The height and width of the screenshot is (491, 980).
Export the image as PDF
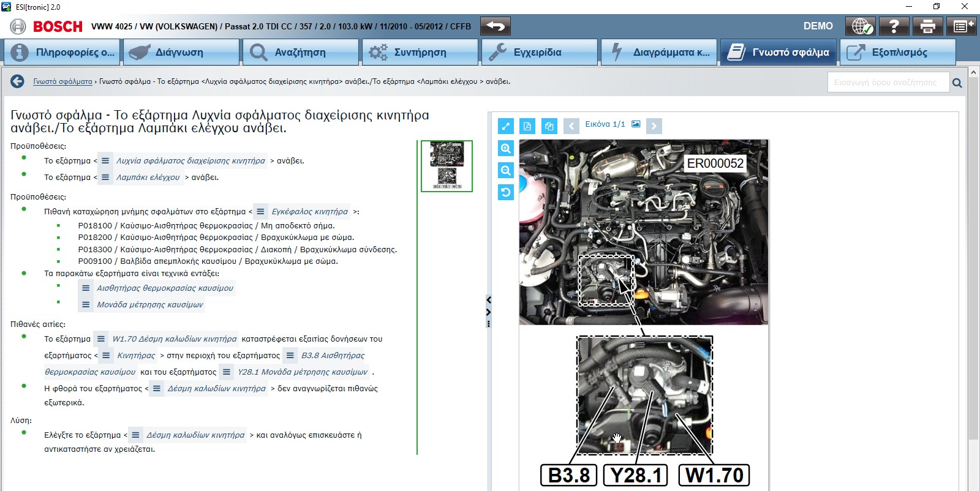point(527,126)
